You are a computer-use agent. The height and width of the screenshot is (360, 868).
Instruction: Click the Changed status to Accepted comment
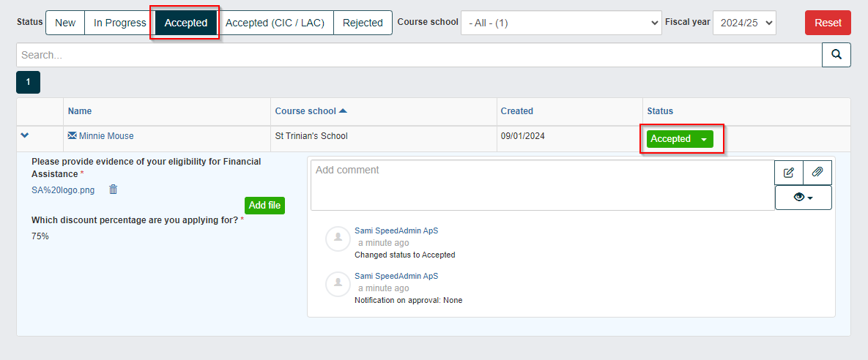pyautogui.click(x=404, y=255)
